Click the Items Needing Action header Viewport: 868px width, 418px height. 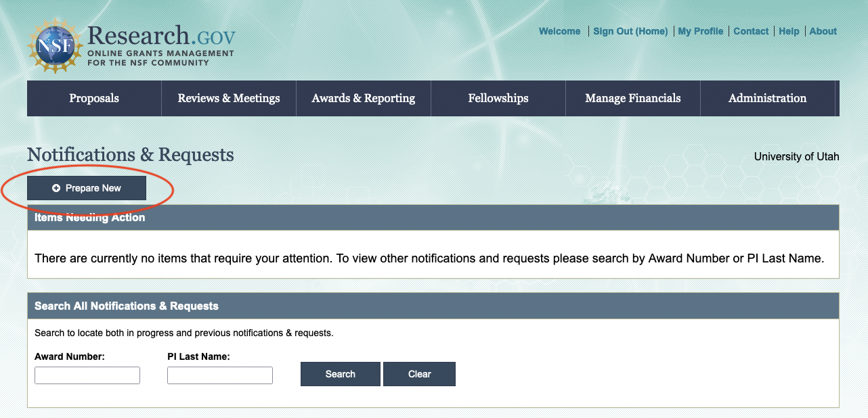pos(89,218)
